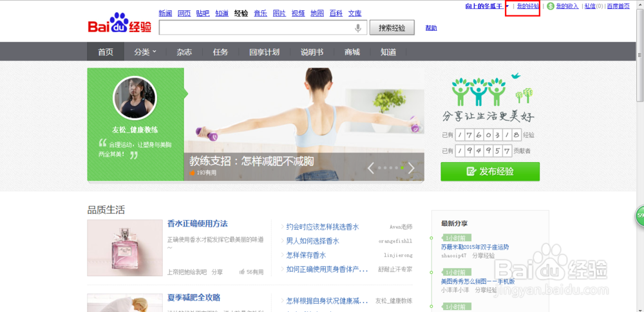Image resolution: width=644 pixels, height=312 pixels.
Task: Open the 说明书 navigation tab
Action: 312,52
